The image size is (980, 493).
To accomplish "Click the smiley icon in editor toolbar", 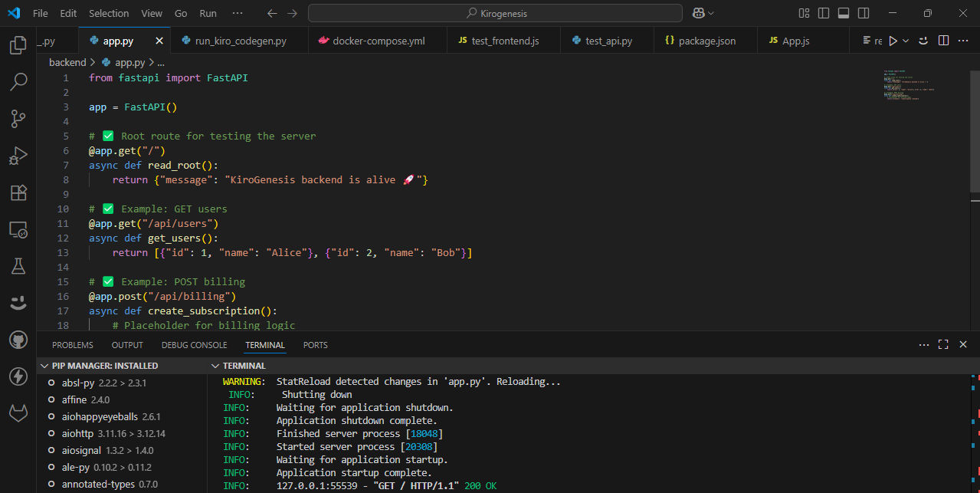I will (923, 41).
